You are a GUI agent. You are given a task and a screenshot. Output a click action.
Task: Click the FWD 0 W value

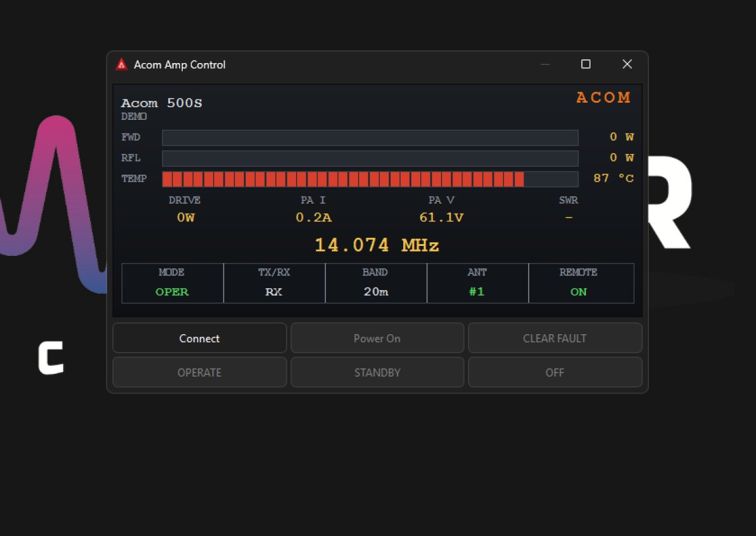(622, 137)
